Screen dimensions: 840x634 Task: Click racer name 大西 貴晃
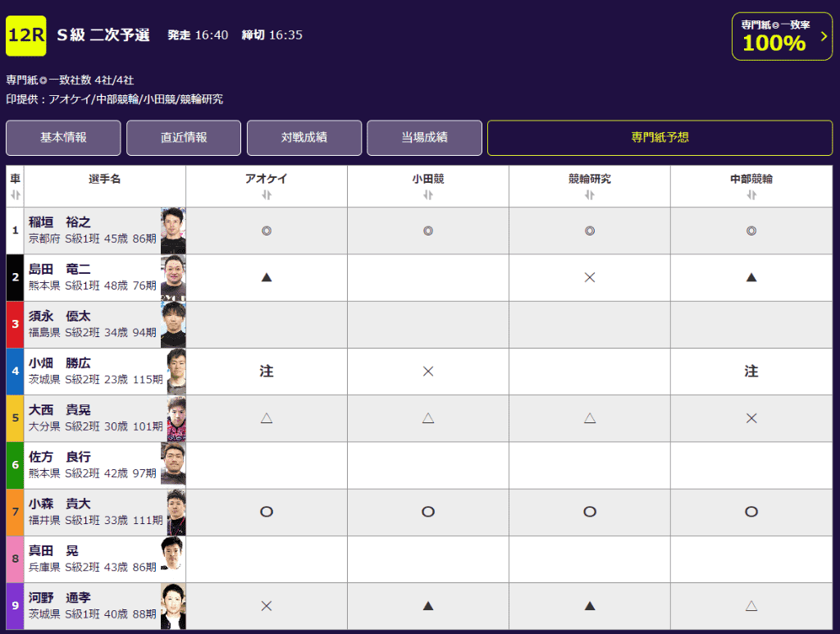click(x=60, y=410)
